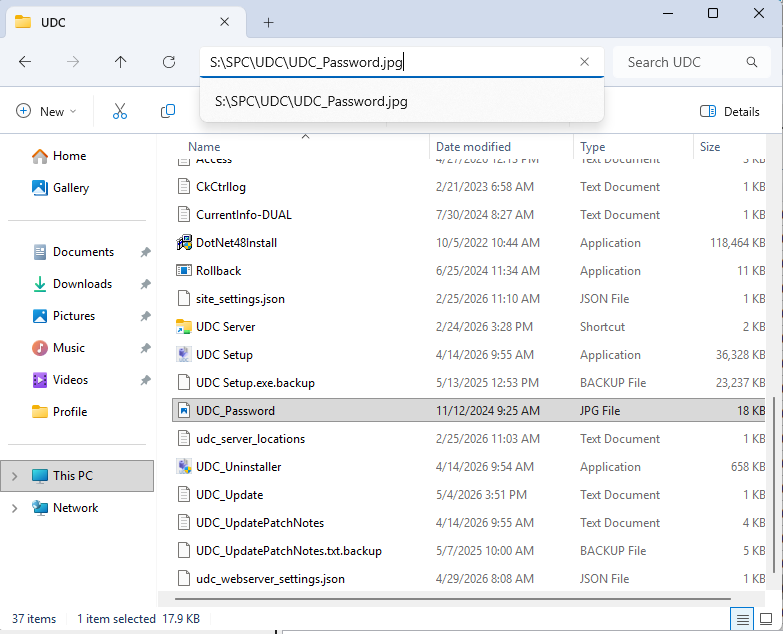783x634 pixels.
Task: Click the pin icon beside Downloads
Action: [x=145, y=284]
